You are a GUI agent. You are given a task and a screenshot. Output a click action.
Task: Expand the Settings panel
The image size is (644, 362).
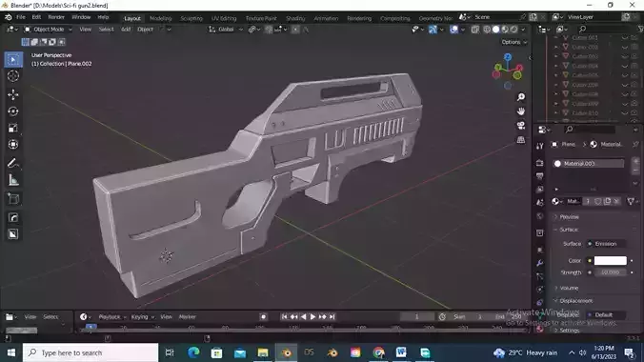570,331
